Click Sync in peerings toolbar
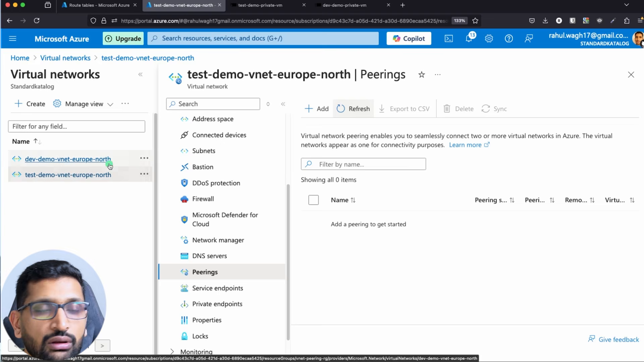Viewport: 644px width, 362px height. pyautogui.click(x=494, y=109)
